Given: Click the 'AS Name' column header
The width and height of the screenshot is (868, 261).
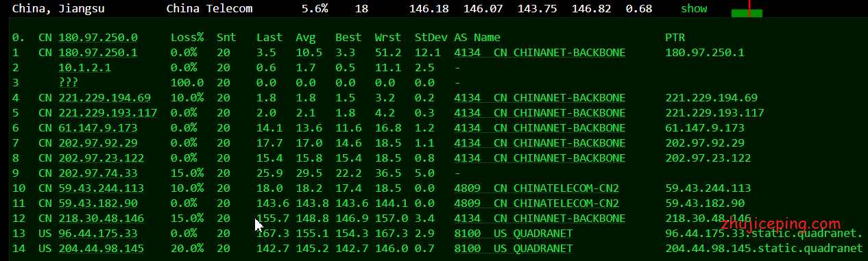Looking at the screenshot, I should 477,38.
